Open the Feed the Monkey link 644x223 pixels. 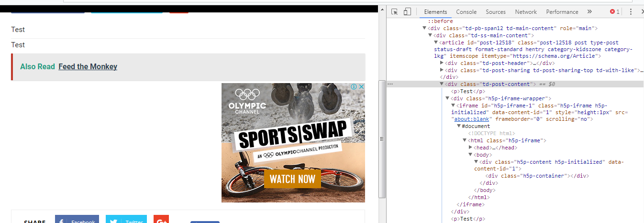88,66
